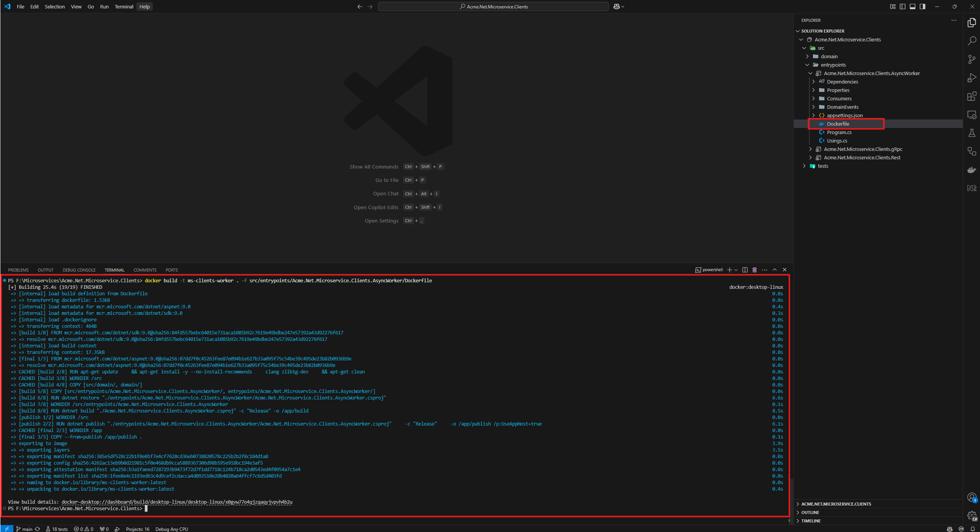980x532 pixels.
Task: Open the File menu
Action: tap(20, 7)
